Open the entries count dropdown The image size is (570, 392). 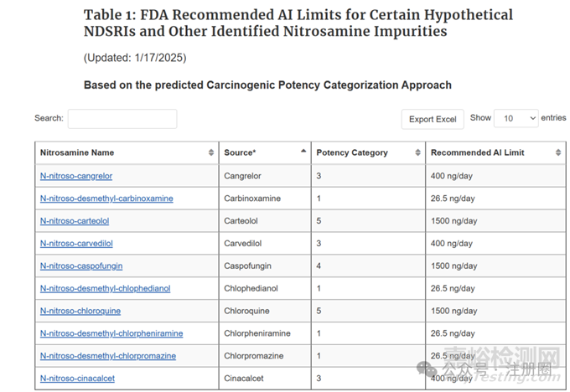point(516,119)
